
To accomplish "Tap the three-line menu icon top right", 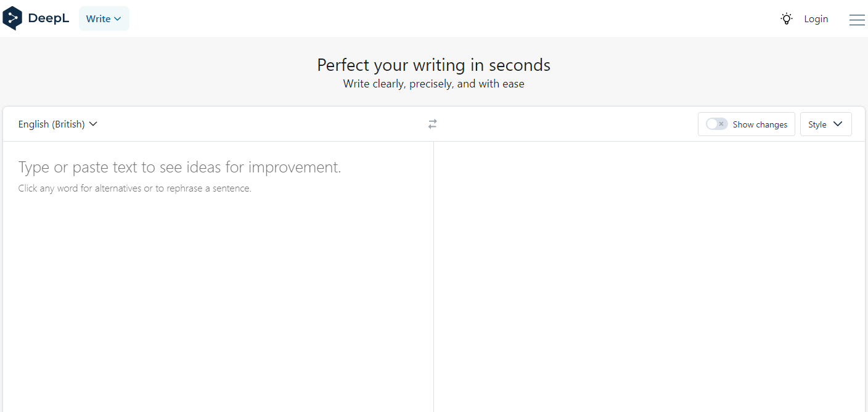I will [857, 19].
